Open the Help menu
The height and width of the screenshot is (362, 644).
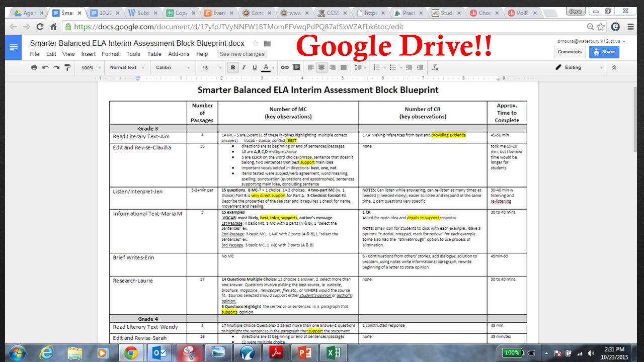[x=202, y=54]
